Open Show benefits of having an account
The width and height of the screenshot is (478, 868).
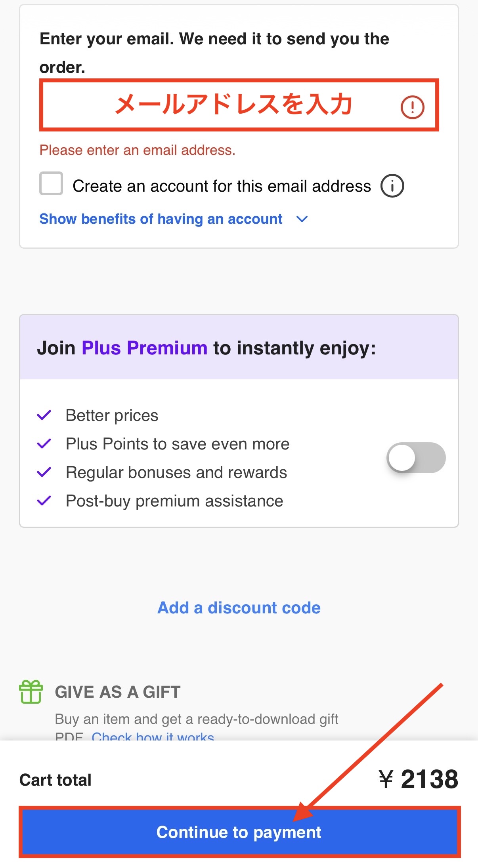pyautogui.click(x=161, y=219)
